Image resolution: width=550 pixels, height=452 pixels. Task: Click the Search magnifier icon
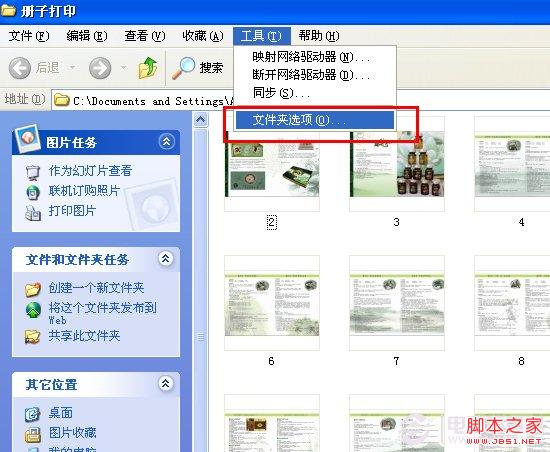click(x=183, y=68)
